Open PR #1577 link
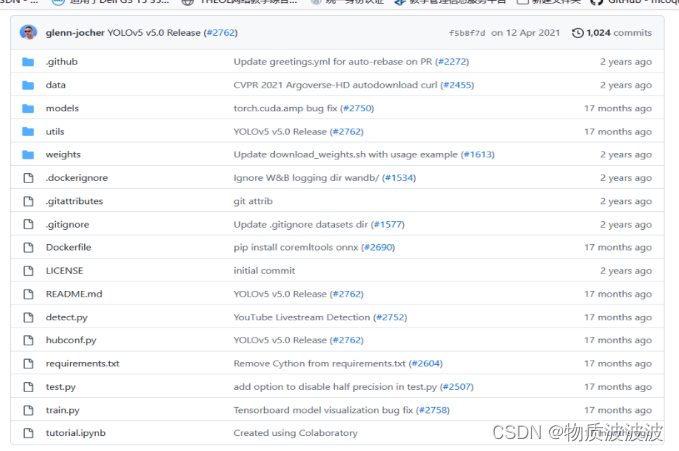 coord(388,224)
